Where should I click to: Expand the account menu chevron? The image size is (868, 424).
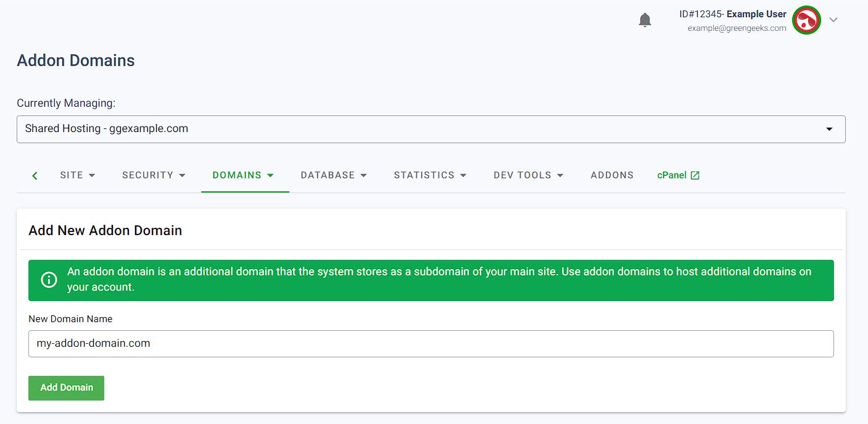click(833, 20)
